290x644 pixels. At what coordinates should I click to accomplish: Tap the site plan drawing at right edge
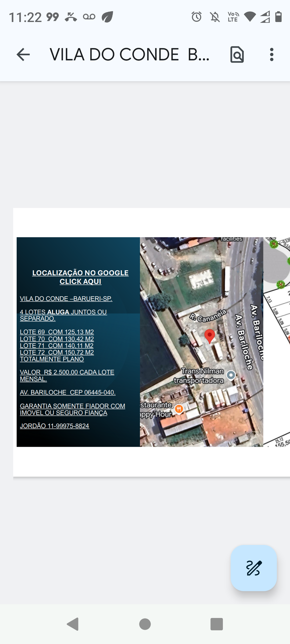[277, 341]
